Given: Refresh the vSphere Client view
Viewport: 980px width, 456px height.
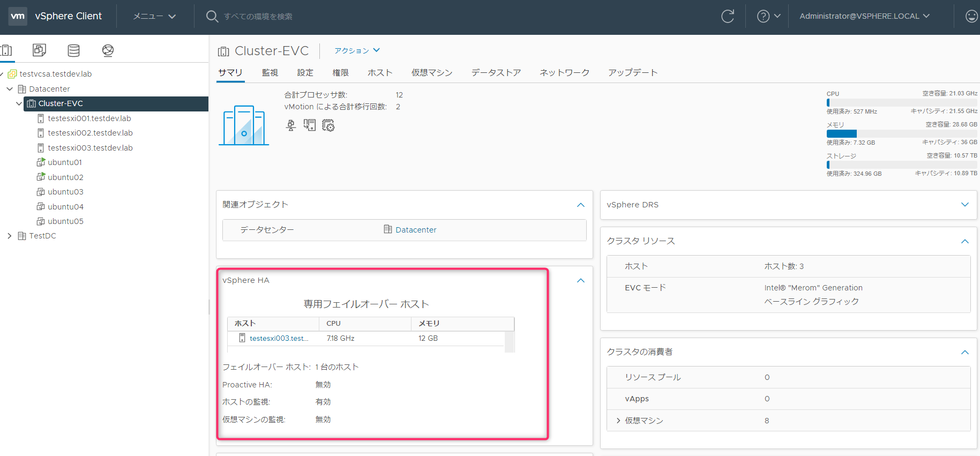Looking at the screenshot, I should (728, 17).
